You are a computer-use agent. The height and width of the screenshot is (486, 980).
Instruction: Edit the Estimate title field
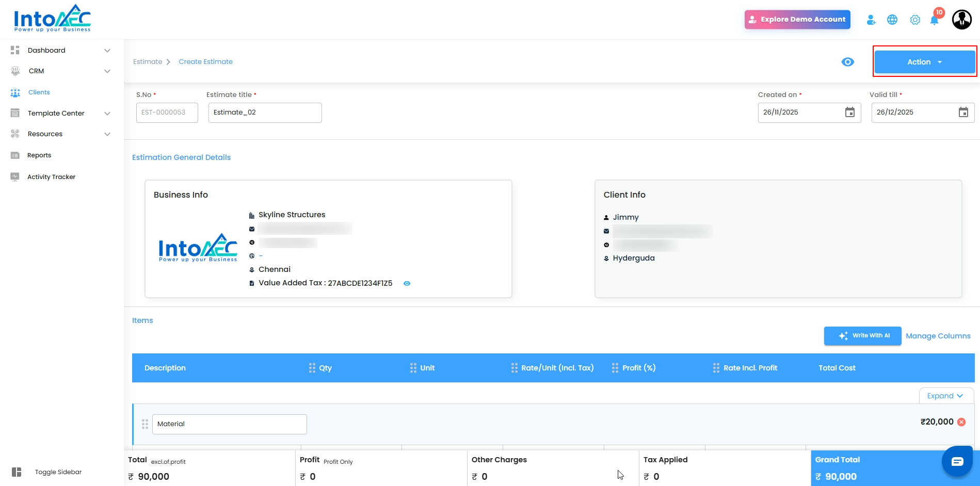(x=265, y=112)
